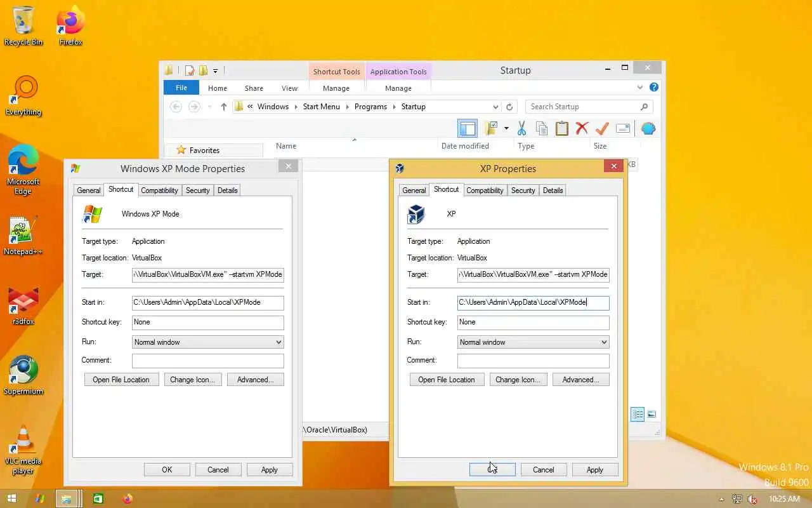Image resolution: width=812 pixels, height=508 pixels.
Task: Open Customize Quick Access Toolbar dropdown
Action: coord(215,71)
